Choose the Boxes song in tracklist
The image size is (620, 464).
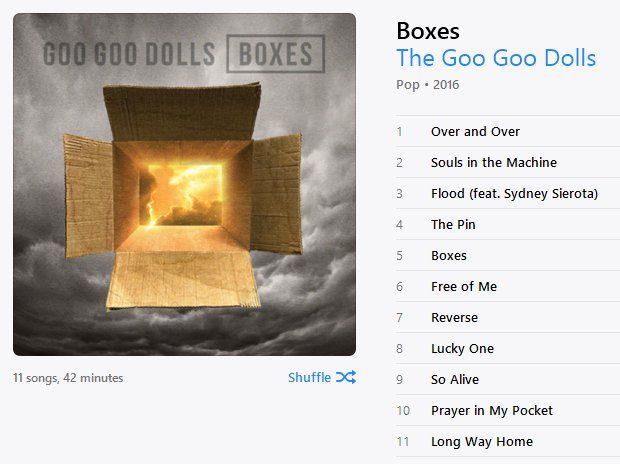coord(508,256)
